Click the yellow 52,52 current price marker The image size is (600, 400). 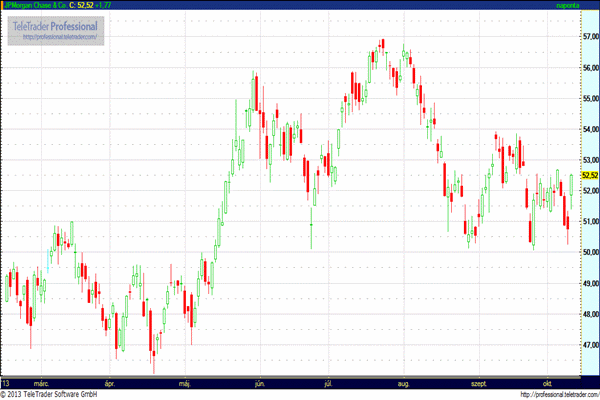[589, 175]
